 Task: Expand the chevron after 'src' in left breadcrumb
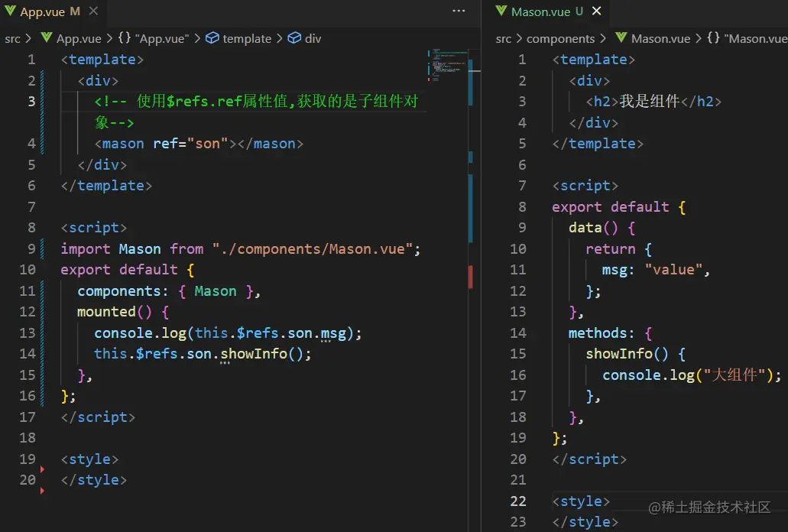point(28,39)
